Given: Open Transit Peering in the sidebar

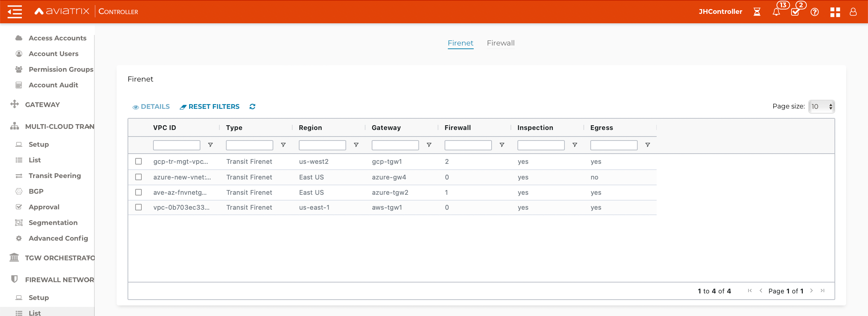Looking at the screenshot, I should 55,175.
